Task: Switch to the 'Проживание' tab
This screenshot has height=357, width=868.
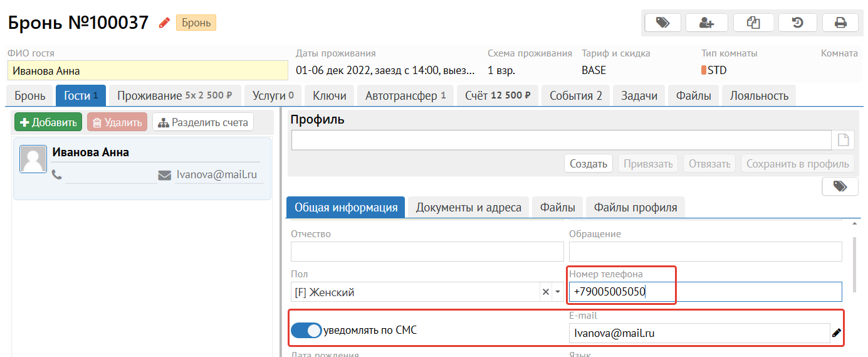Action: (174, 96)
